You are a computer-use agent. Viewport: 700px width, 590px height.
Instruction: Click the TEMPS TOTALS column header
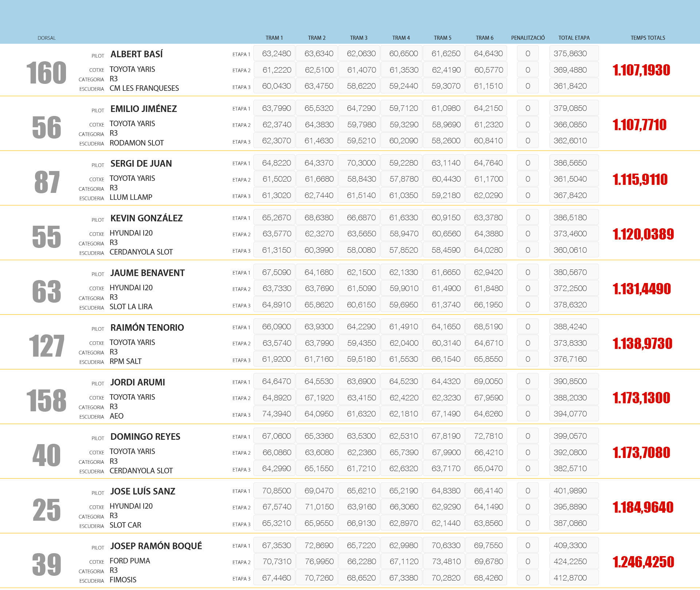point(647,38)
